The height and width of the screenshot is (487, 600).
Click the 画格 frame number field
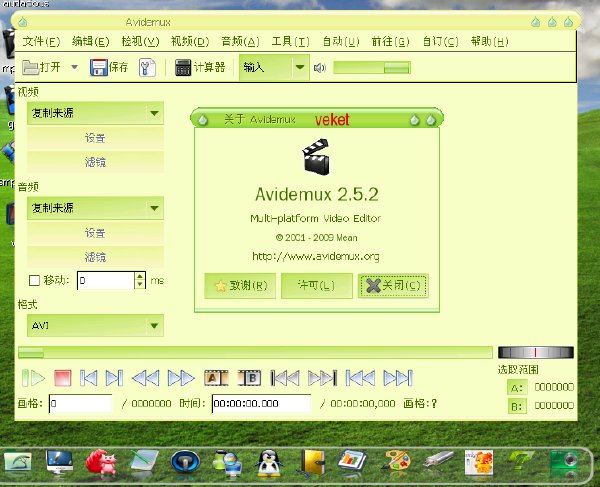[x=81, y=404]
